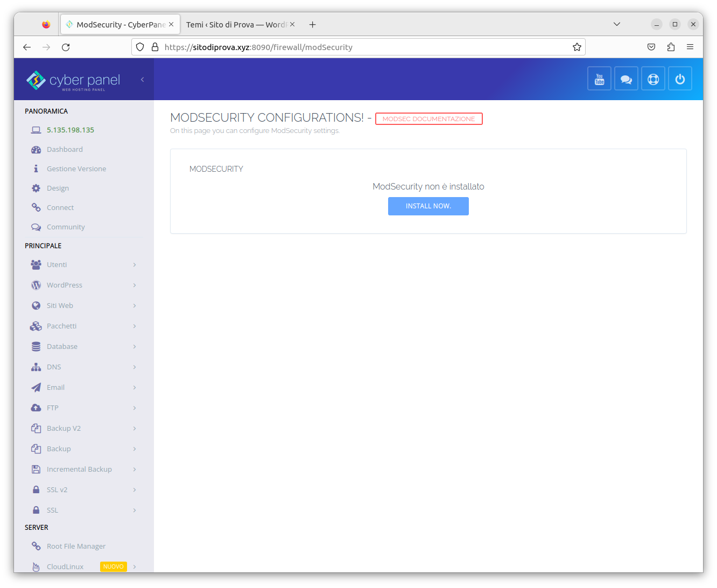Viewport: 717px width, 588px height.
Task: Open Firefox extensions puzzle icon
Action: 671,47
